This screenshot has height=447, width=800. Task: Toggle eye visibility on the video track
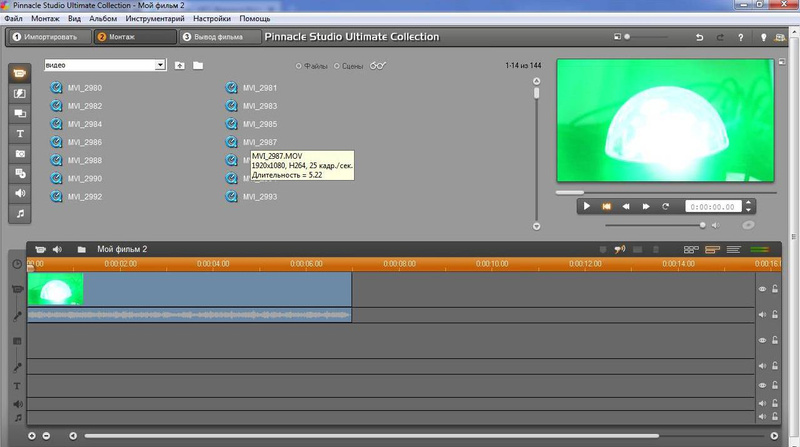pos(762,289)
